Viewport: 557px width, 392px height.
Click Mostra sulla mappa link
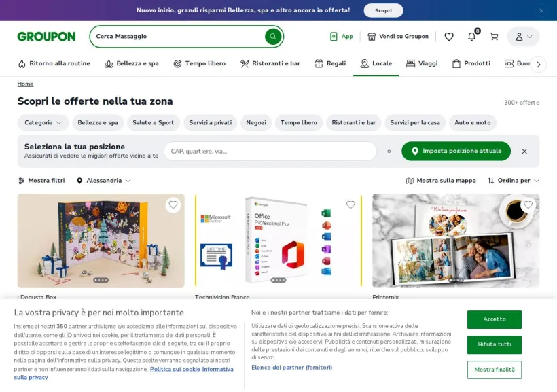(x=441, y=181)
